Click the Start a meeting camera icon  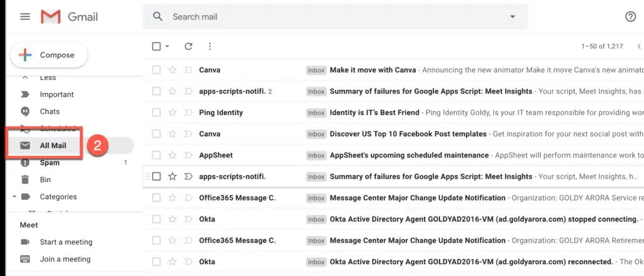pyautogui.click(x=25, y=242)
